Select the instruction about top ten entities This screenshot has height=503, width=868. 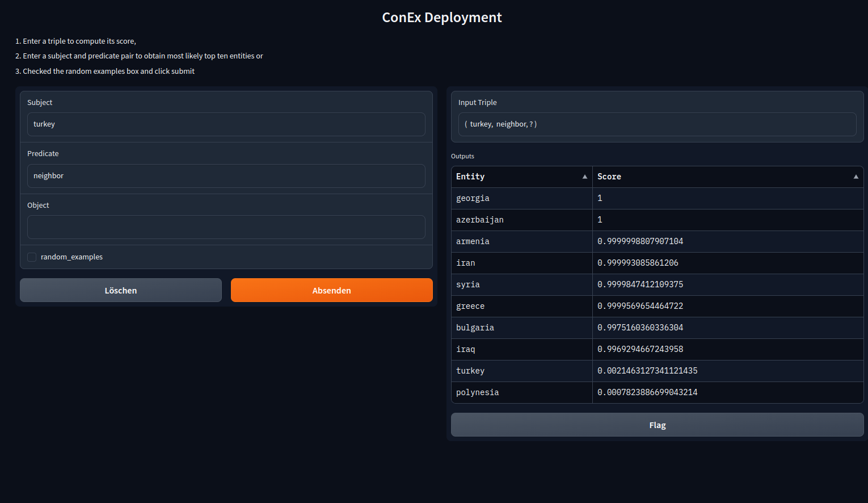[139, 56]
